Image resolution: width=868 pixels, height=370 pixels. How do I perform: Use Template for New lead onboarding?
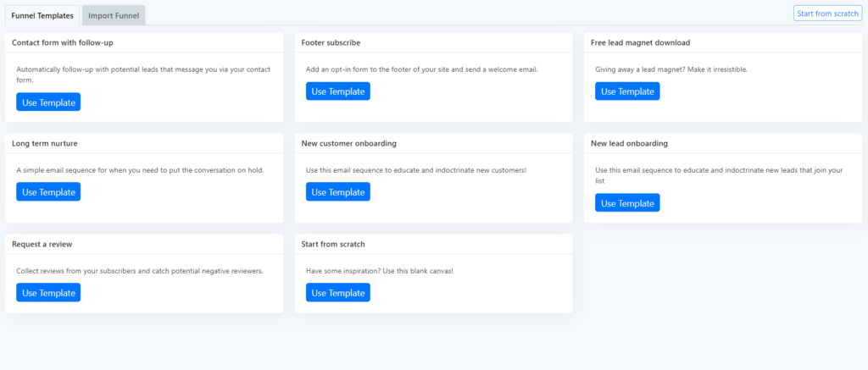click(627, 203)
